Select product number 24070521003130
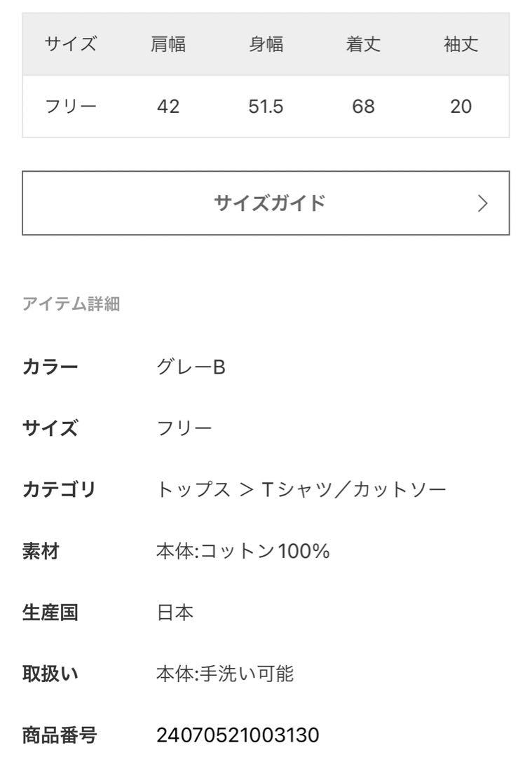 pos(238,735)
